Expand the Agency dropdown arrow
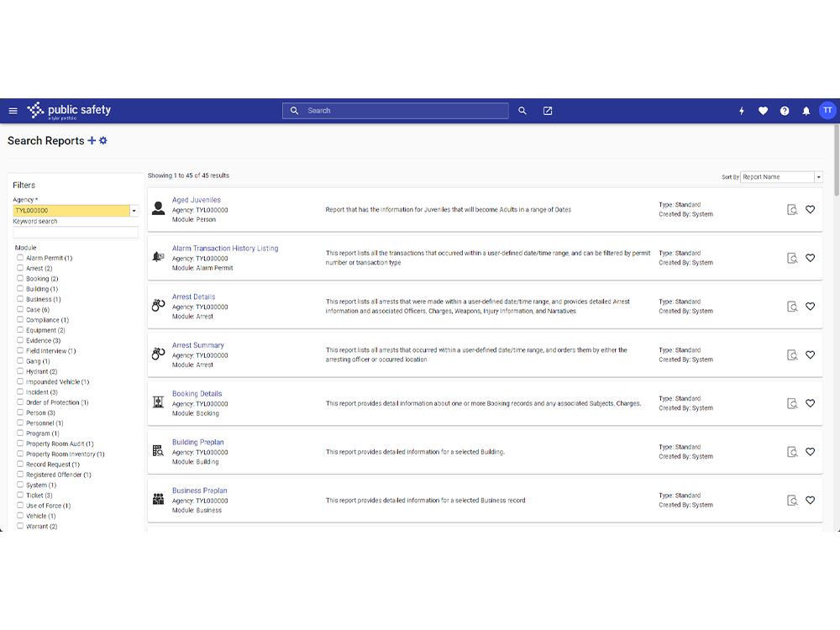 point(134,211)
